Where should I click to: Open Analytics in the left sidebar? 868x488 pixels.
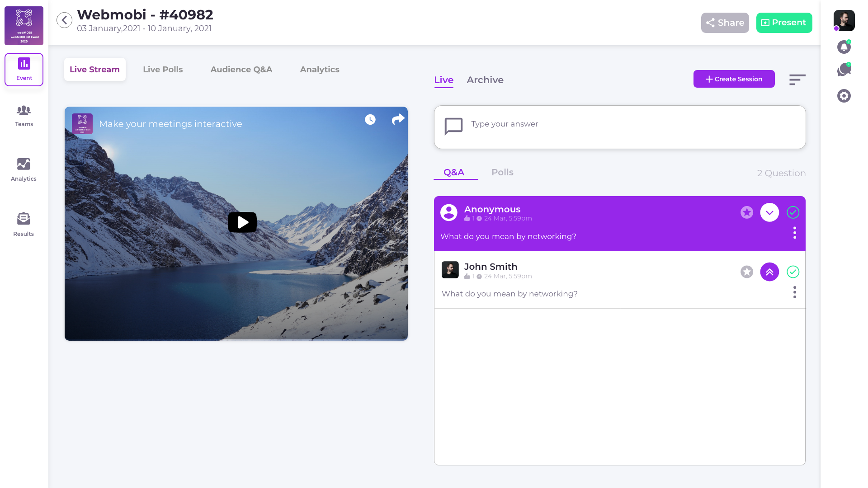24,170
